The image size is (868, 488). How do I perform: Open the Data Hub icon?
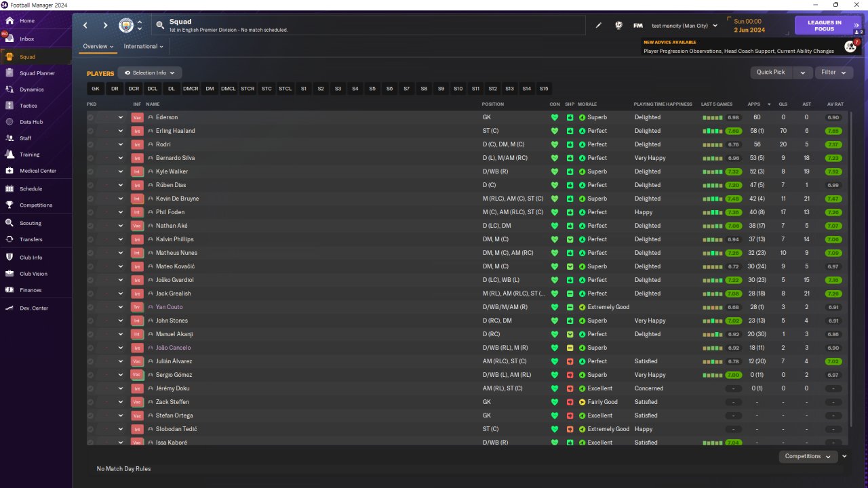[x=9, y=122]
